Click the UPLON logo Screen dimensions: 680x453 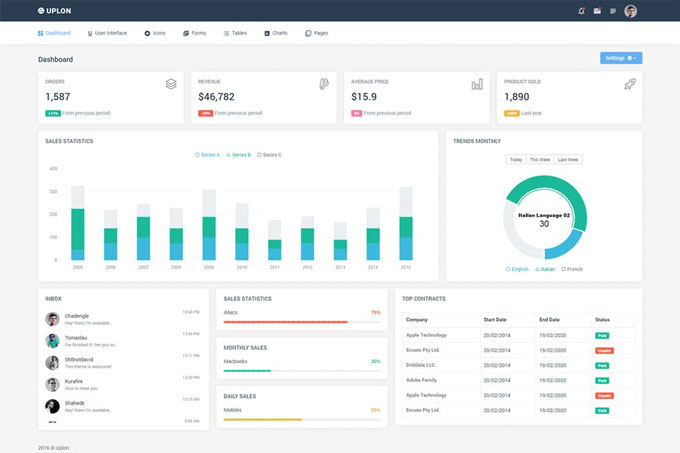(54, 11)
